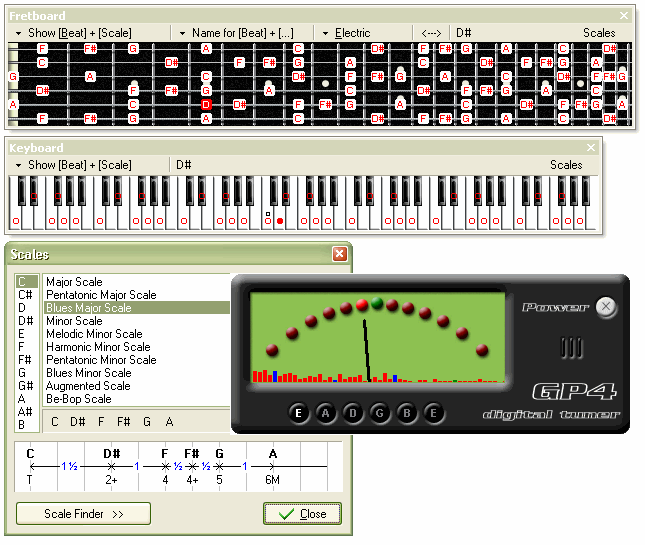Close the Scales window with red X
Image resolution: width=645 pixels, height=545 pixels.
[340, 254]
